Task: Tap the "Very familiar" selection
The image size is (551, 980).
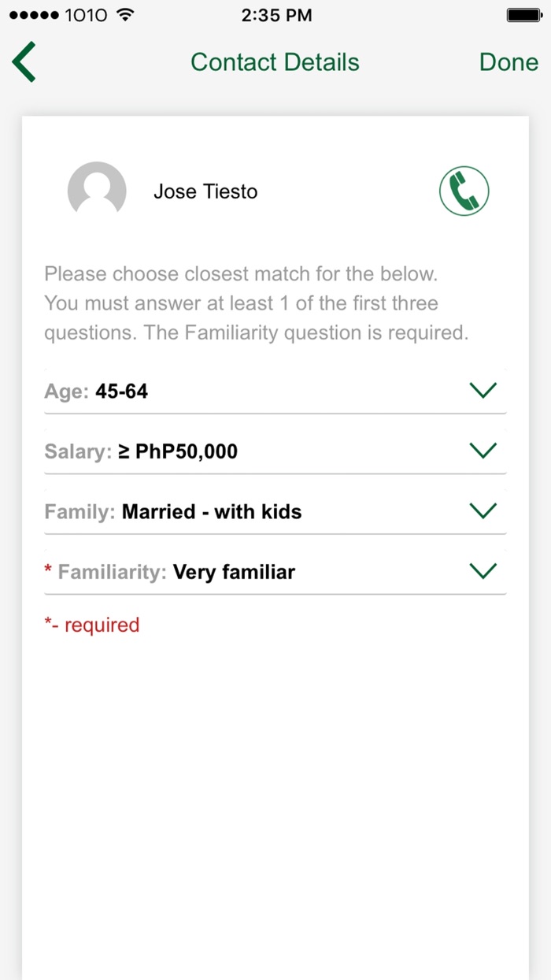Action: 234,572
